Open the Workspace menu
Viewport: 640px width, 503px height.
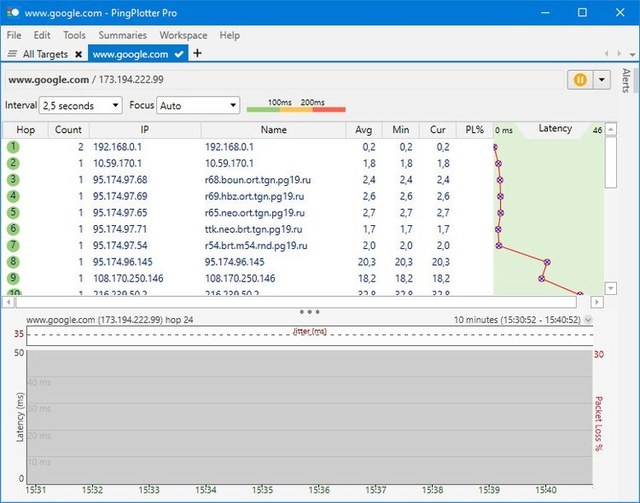tap(182, 35)
